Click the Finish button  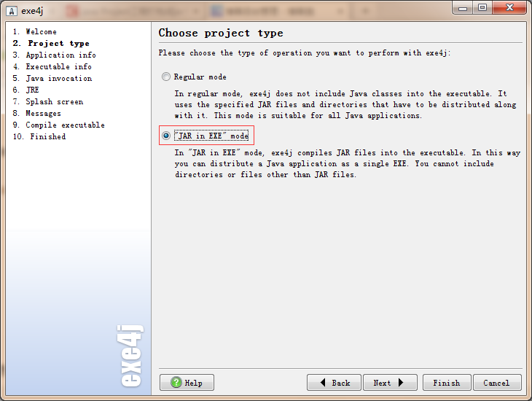click(446, 383)
